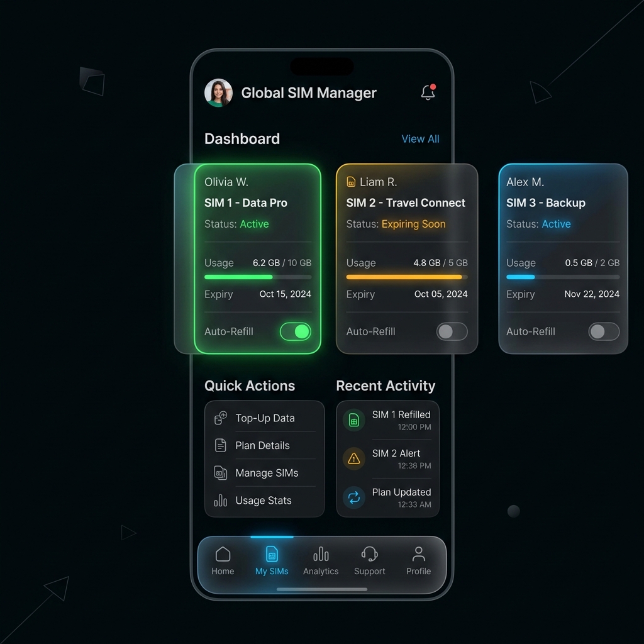This screenshot has height=644, width=644.
Task: Click the SIM 2 orange usage bar
Action: 407,277
